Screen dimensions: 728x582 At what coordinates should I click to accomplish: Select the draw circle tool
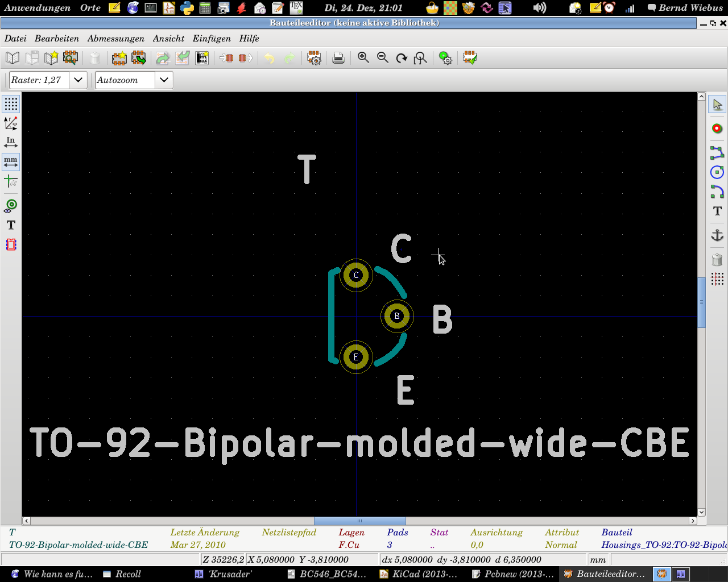[717, 172]
